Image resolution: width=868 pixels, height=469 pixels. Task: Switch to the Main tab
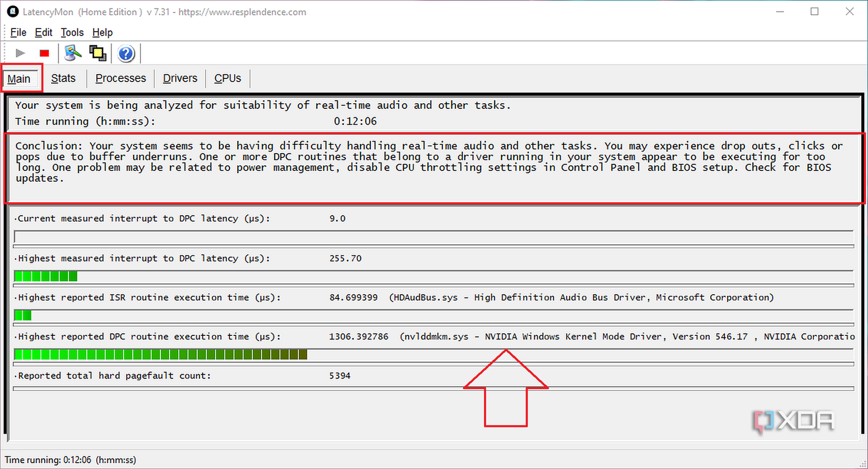click(x=19, y=79)
